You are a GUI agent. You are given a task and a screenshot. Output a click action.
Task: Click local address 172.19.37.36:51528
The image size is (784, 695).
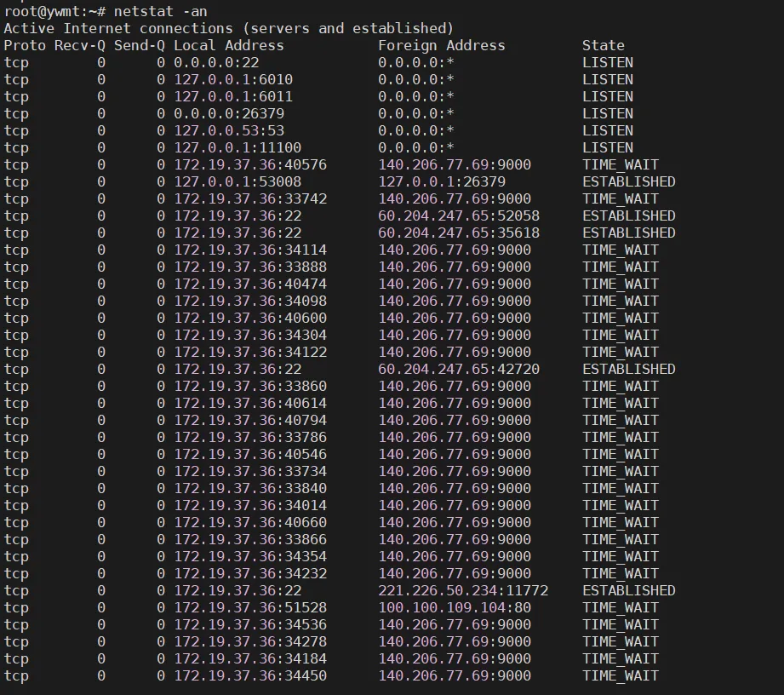pos(250,607)
